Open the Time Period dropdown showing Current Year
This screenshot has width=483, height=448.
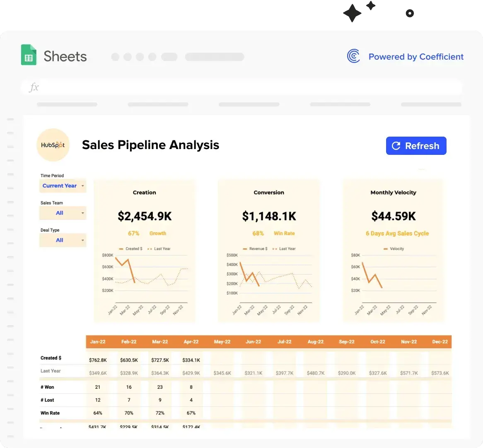click(x=63, y=185)
